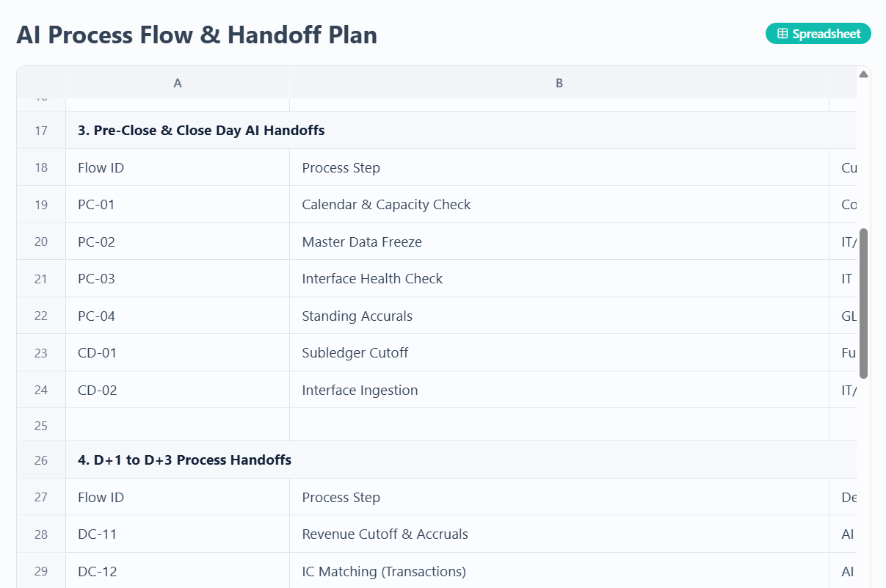Click the title 'AI Process Flow & Handoff Plan'

(x=197, y=35)
